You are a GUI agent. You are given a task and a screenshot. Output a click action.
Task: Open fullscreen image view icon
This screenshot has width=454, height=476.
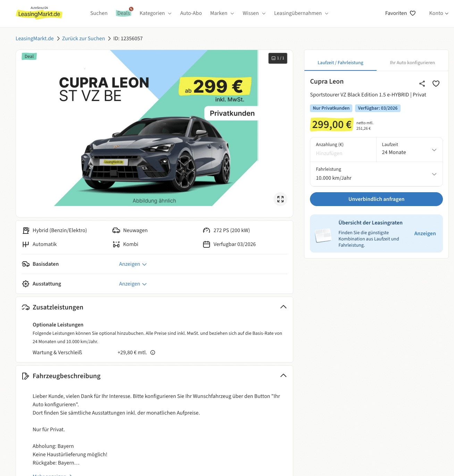(280, 199)
